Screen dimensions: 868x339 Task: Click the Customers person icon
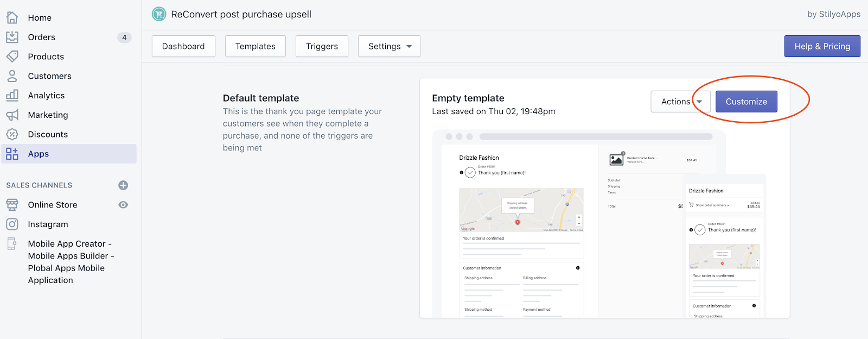[12, 76]
